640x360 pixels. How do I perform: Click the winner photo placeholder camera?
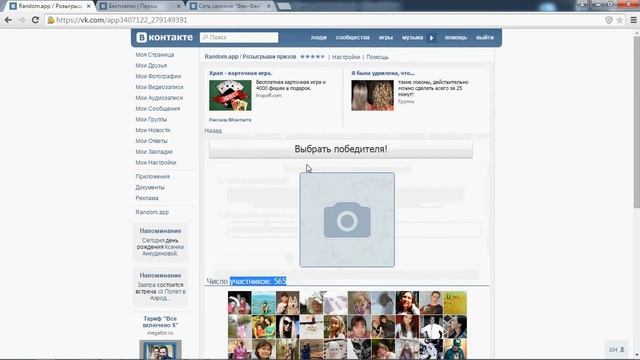(x=347, y=220)
